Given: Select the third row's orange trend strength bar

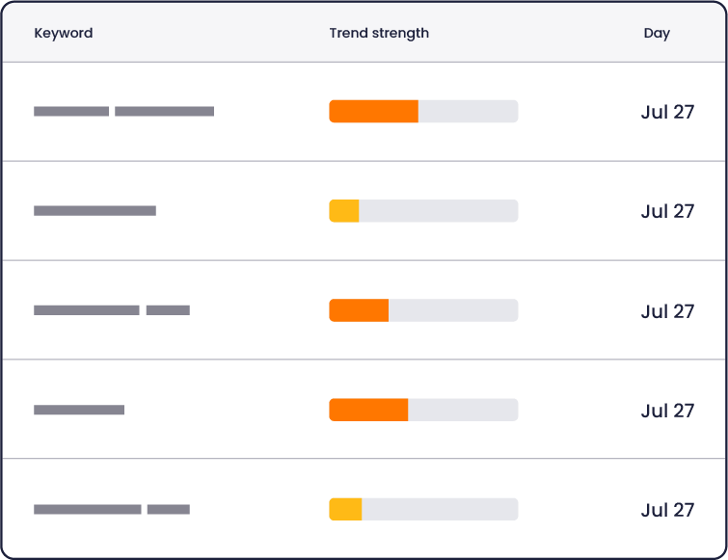Looking at the screenshot, I should (x=359, y=310).
